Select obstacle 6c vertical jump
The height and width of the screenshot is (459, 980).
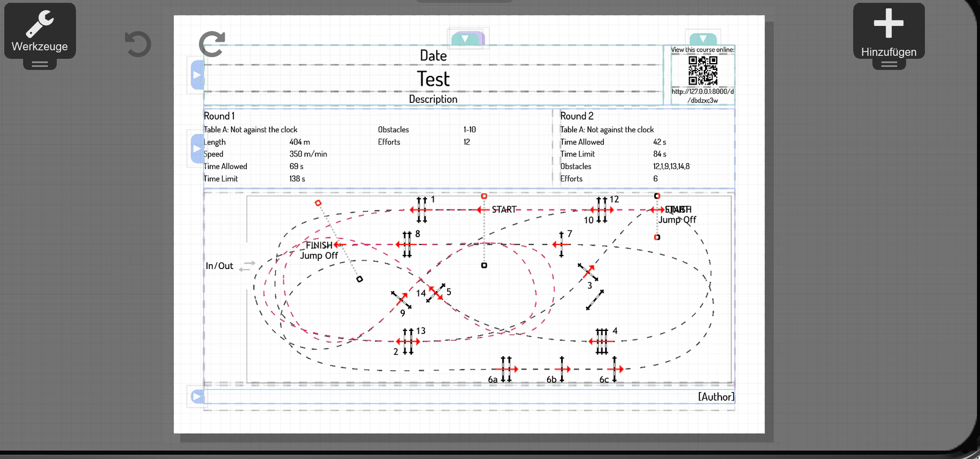click(614, 369)
